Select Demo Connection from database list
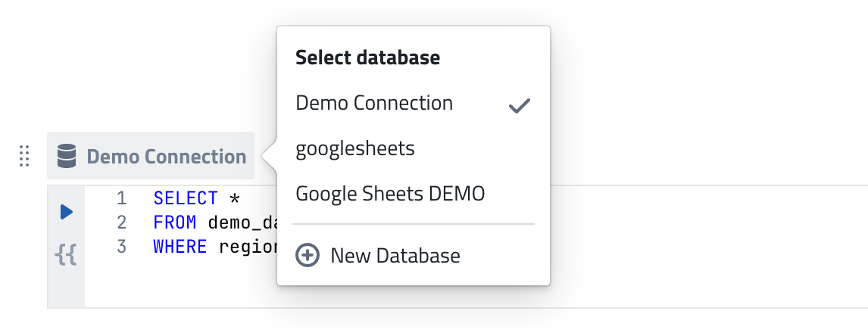The height and width of the screenshot is (336, 868). tap(414, 103)
